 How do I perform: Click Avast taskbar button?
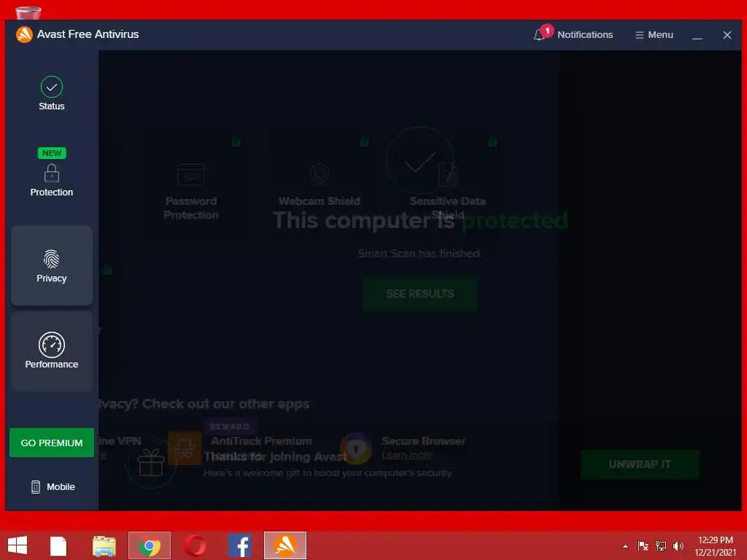pyautogui.click(x=285, y=545)
